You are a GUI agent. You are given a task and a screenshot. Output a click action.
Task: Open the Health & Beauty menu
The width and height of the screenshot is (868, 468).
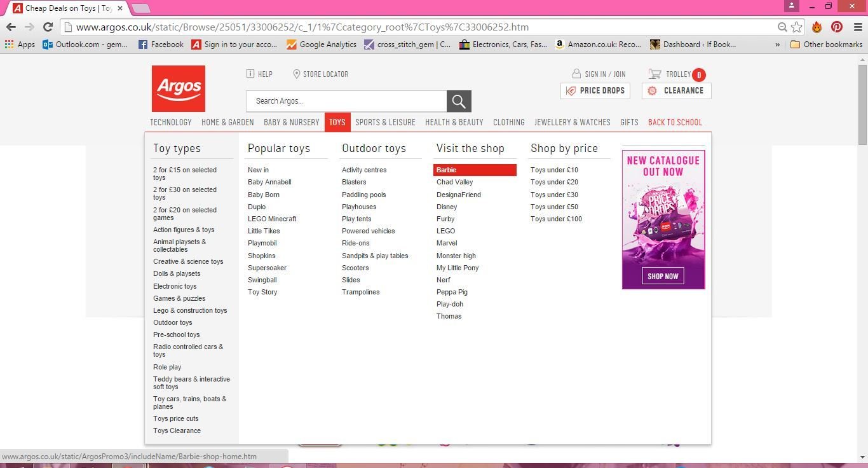tap(454, 122)
